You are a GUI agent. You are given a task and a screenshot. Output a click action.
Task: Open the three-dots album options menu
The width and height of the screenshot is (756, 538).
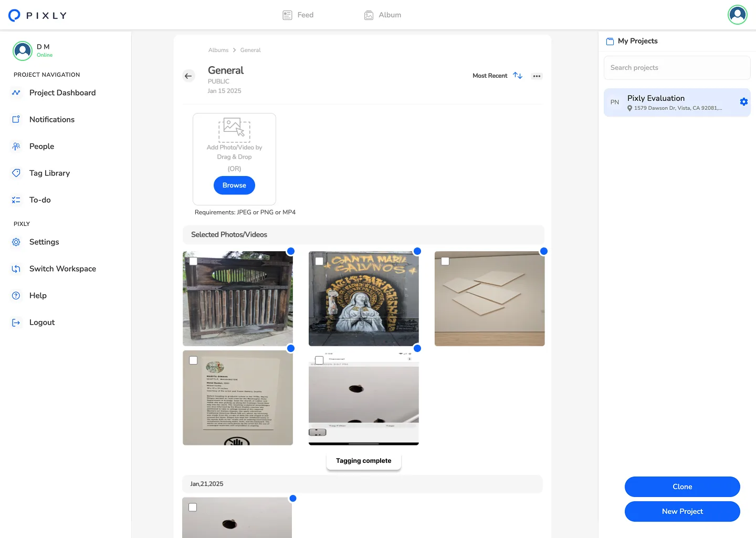tap(537, 76)
